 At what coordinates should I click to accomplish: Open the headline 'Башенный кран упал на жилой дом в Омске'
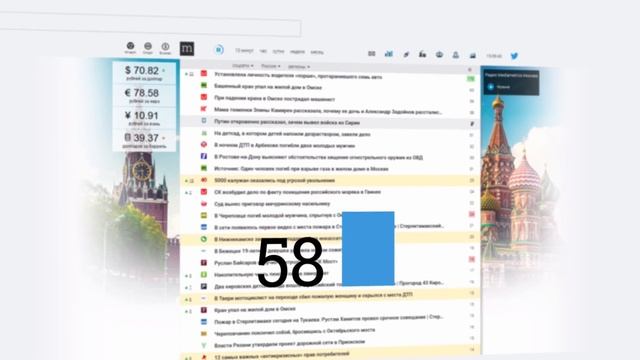coord(268,87)
